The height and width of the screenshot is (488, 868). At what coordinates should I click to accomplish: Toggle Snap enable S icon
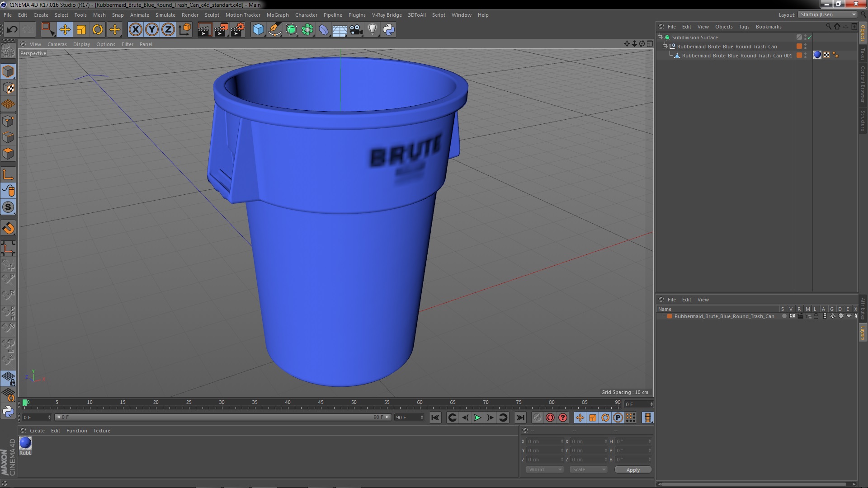[8, 207]
